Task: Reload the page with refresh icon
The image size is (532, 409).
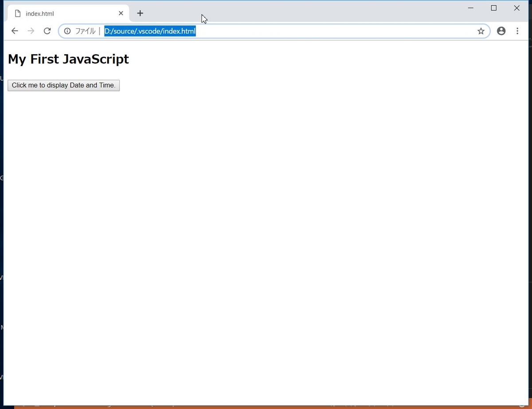Action: (47, 31)
